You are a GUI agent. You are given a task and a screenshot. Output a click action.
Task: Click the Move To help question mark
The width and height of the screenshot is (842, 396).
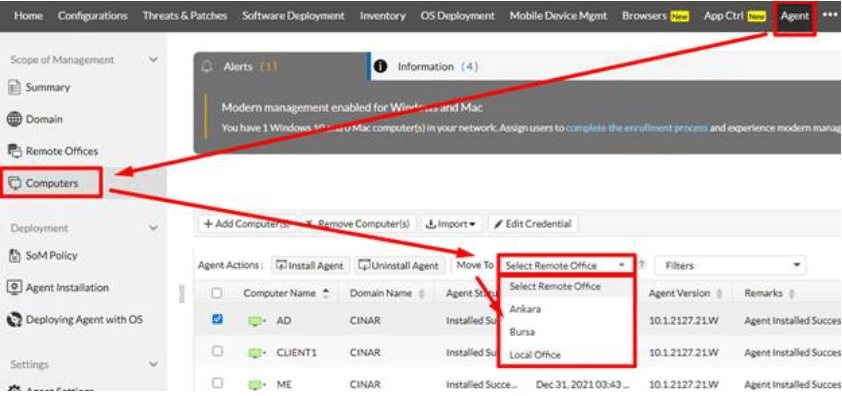click(x=642, y=265)
